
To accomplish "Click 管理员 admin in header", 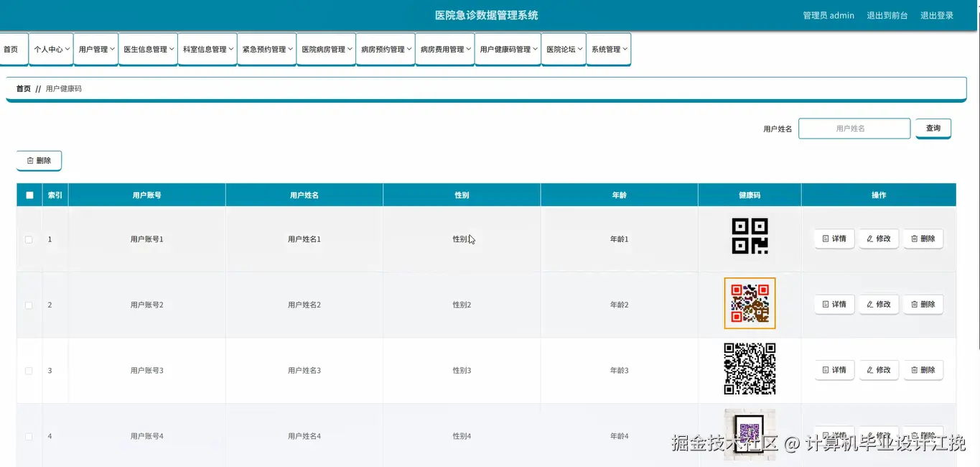I will coord(829,15).
